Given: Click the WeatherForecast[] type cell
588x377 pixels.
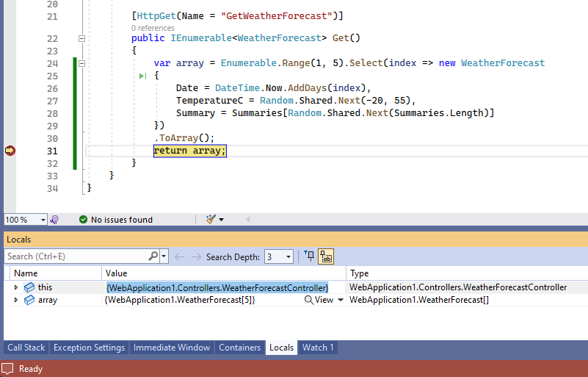Looking at the screenshot, I should [x=419, y=300].
